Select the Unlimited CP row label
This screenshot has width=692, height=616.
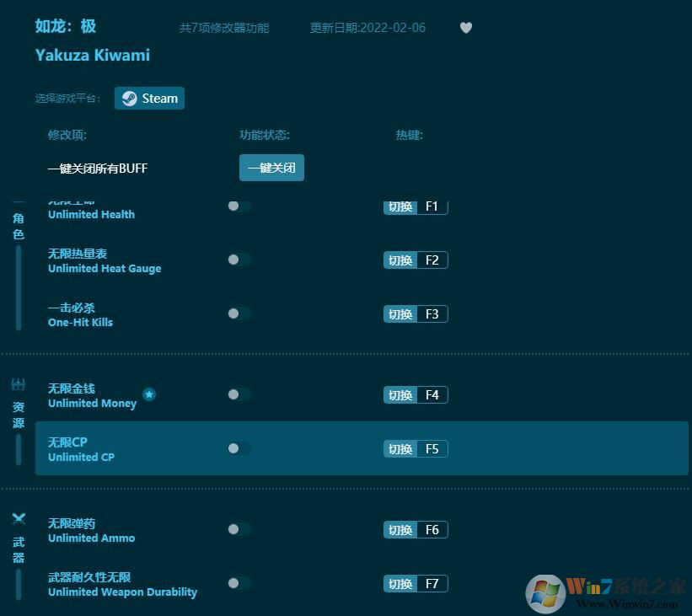(x=81, y=449)
